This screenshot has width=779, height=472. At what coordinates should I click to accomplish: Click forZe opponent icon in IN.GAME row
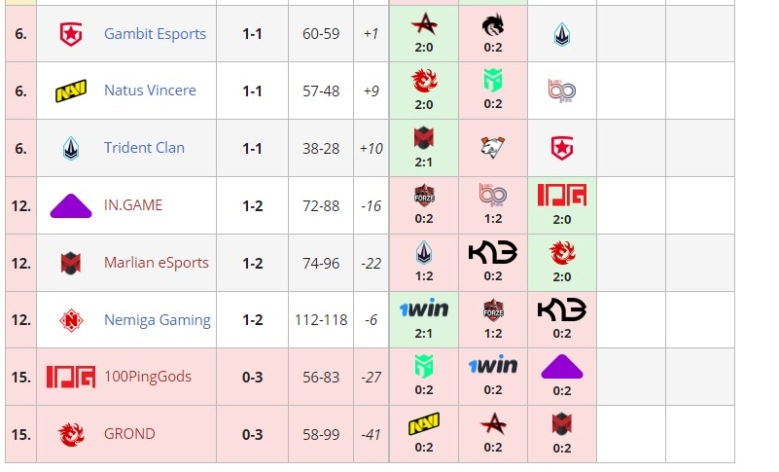tap(424, 196)
